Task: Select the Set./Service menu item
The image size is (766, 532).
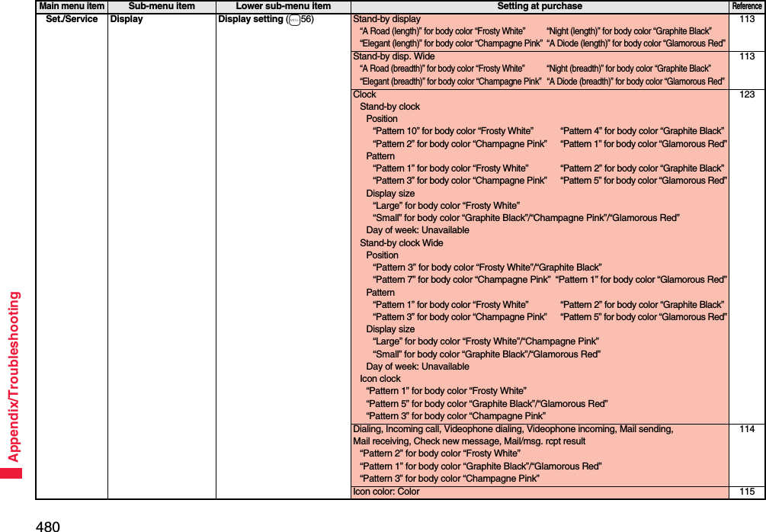Action: [x=71, y=19]
